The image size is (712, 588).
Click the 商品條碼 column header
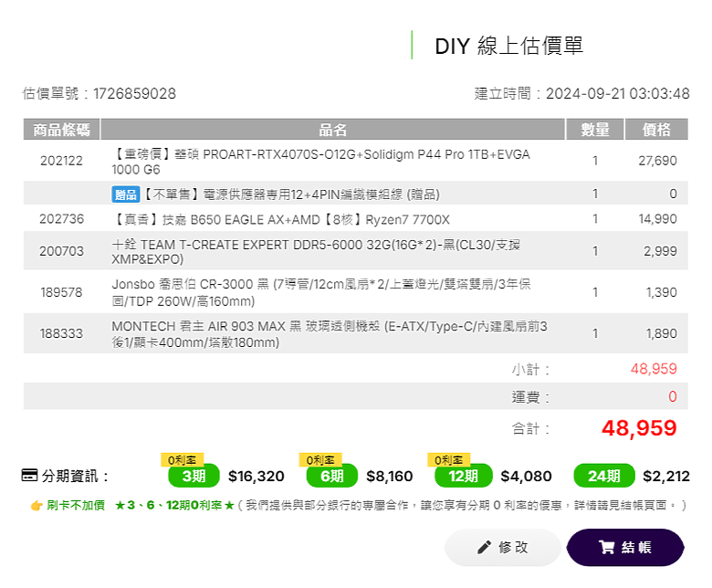(61, 130)
